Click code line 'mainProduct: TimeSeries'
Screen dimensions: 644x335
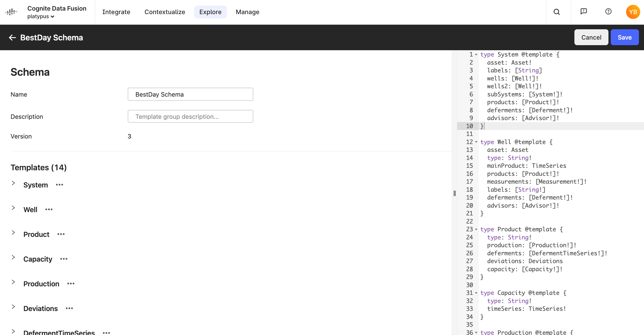click(526, 166)
